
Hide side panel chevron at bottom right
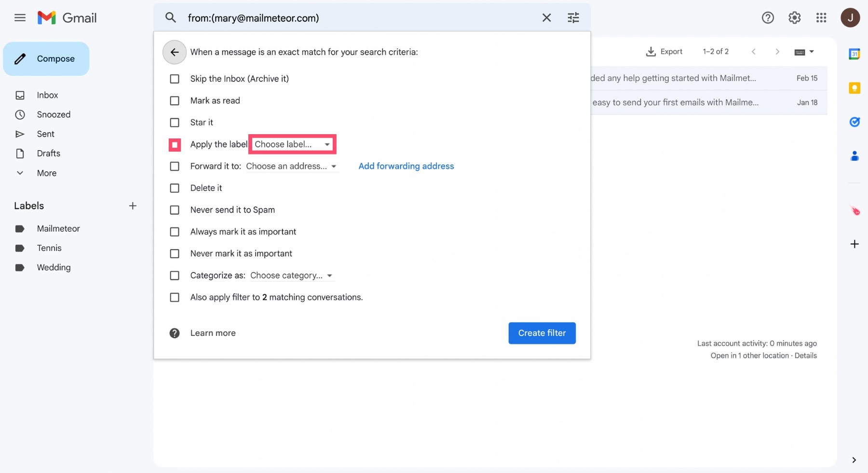(x=854, y=460)
